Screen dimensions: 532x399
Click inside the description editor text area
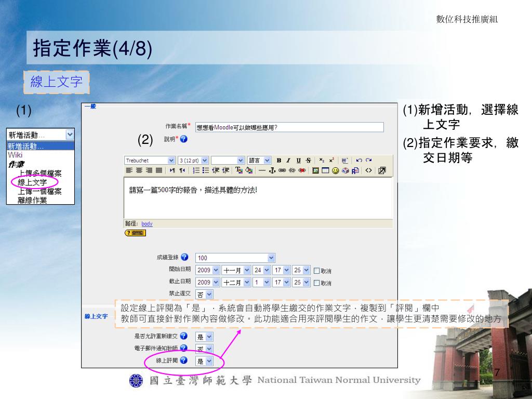point(258,198)
